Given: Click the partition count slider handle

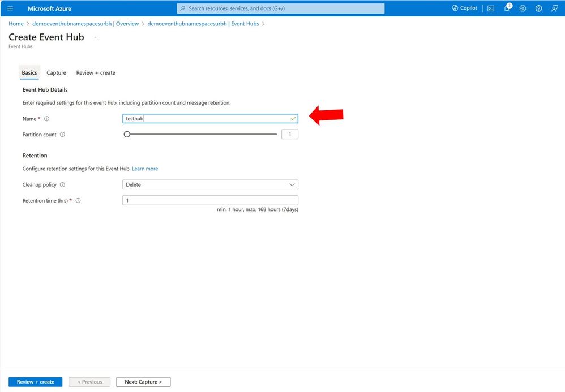Looking at the screenshot, I should point(127,134).
